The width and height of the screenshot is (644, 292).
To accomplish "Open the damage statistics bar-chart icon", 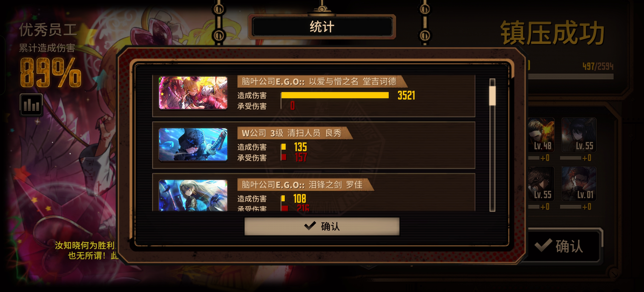I will (x=31, y=105).
